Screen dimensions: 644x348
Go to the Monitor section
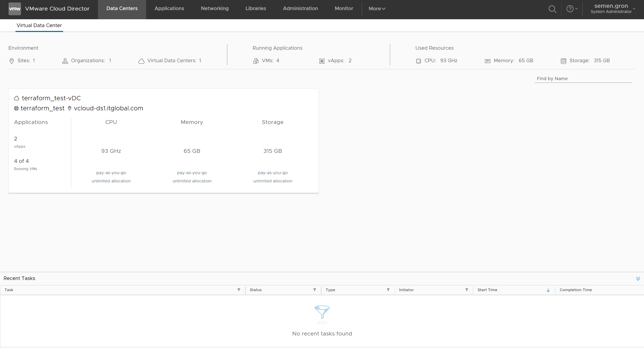[x=344, y=9]
